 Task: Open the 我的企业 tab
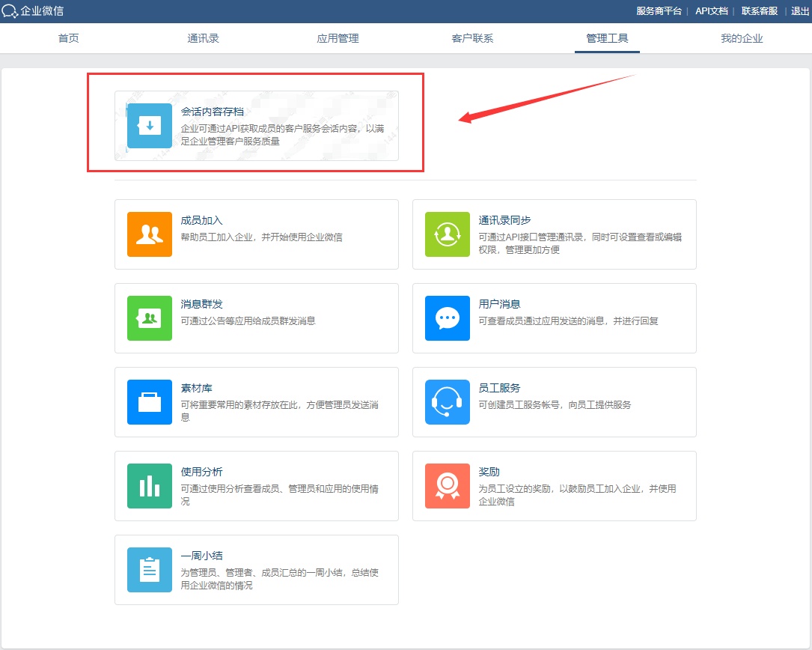tap(742, 38)
